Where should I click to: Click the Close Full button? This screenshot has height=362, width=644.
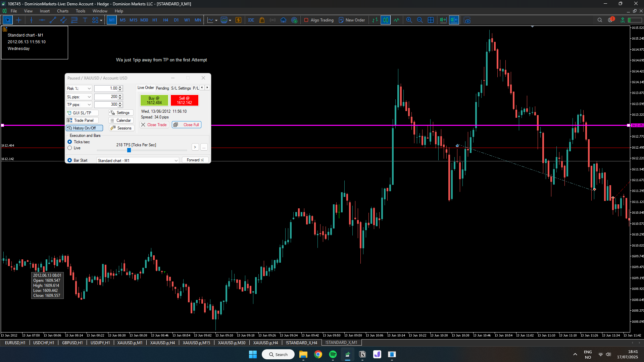click(186, 125)
